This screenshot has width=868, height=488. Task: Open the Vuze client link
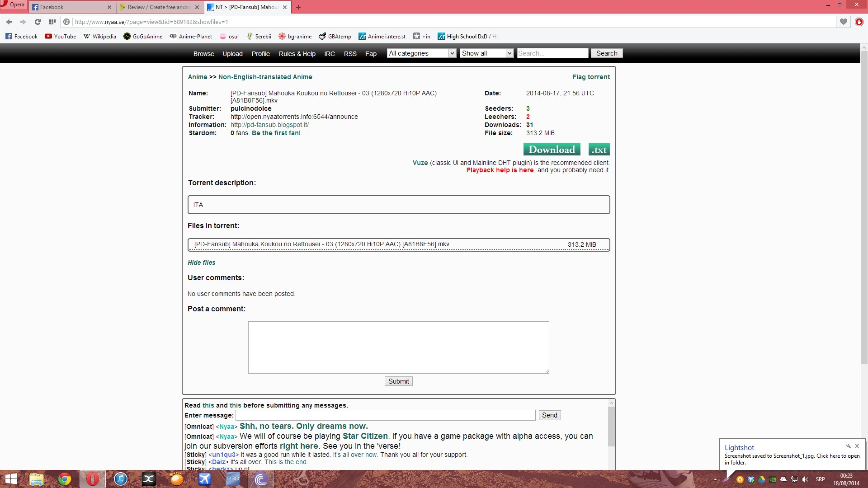[420, 163]
